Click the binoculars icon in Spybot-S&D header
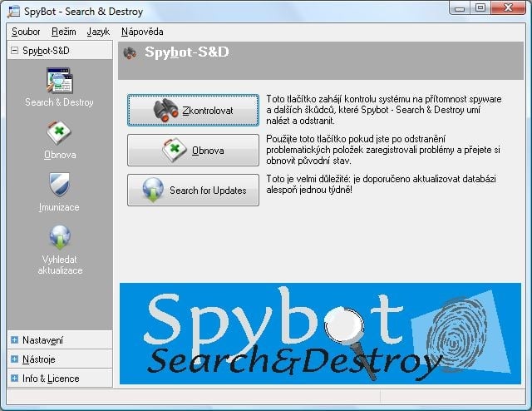Screen dimensions: 532x411 [x=130, y=53]
